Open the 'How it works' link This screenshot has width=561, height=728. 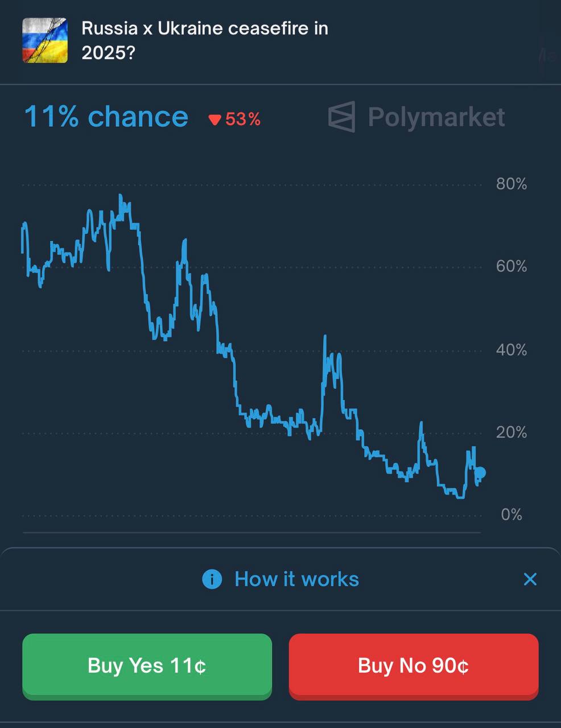pos(296,579)
